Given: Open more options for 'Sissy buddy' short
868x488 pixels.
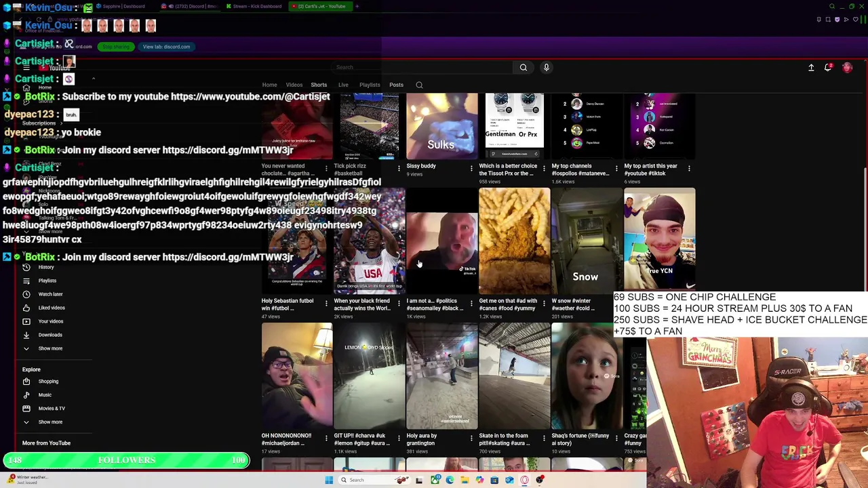Looking at the screenshot, I should 471,168.
